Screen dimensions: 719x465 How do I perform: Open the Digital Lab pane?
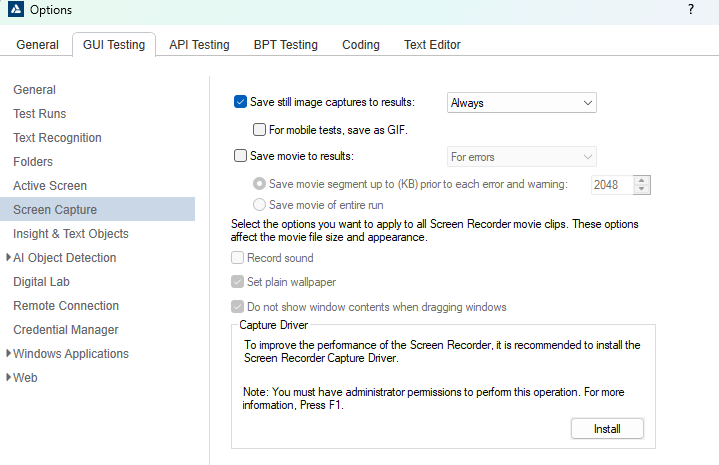[41, 282]
